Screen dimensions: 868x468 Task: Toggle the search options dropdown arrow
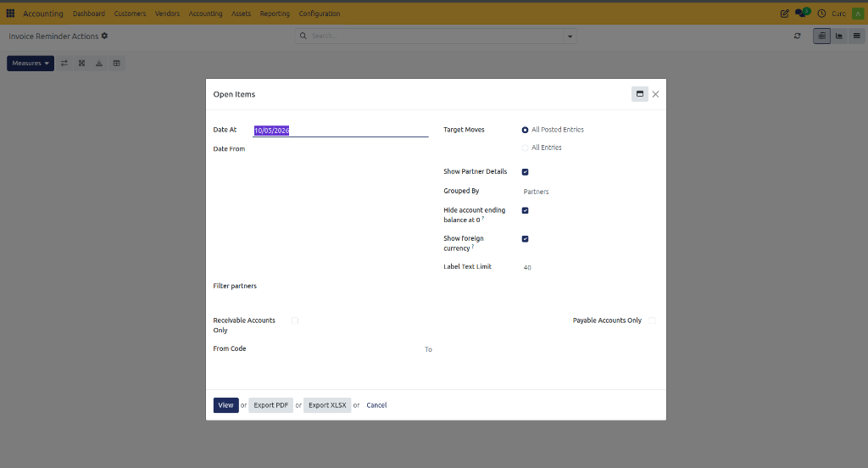click(570, 36)
